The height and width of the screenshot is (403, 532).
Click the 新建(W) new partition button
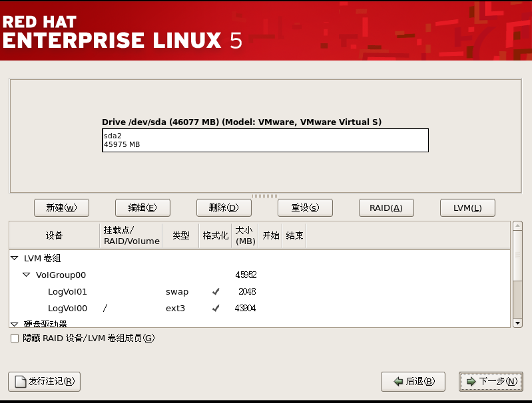(x=61, y=207)
